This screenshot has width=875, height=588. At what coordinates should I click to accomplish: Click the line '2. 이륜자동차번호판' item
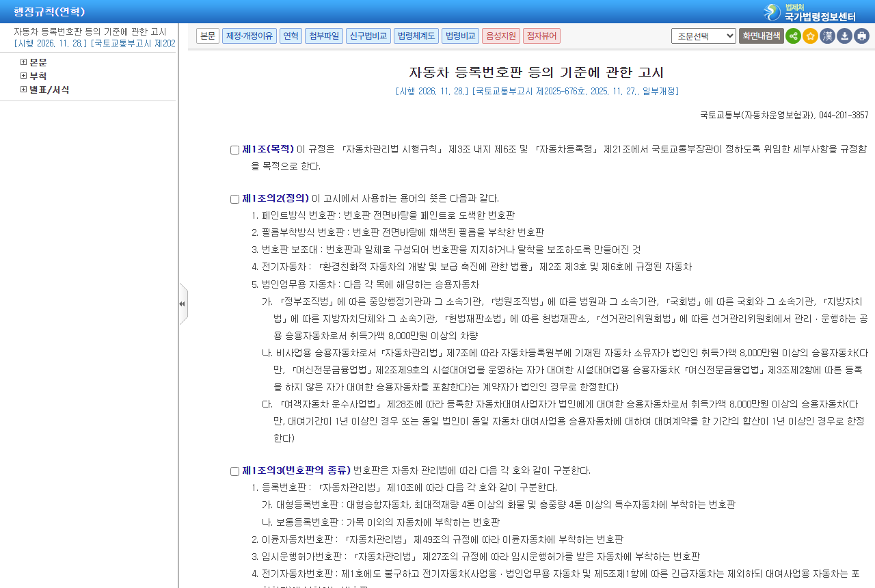coord(437,539)
